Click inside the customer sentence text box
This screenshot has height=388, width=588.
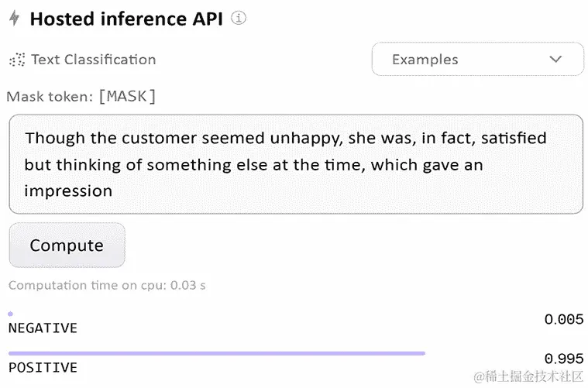tap(295, 164)
